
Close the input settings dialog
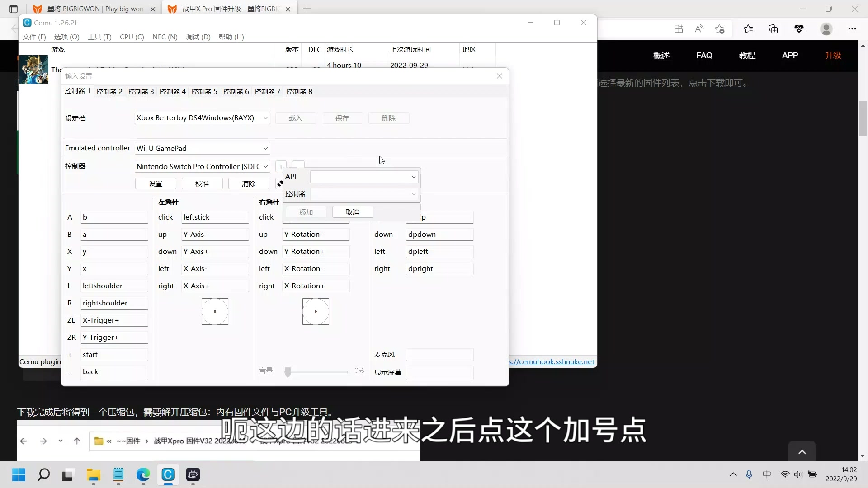500,76
